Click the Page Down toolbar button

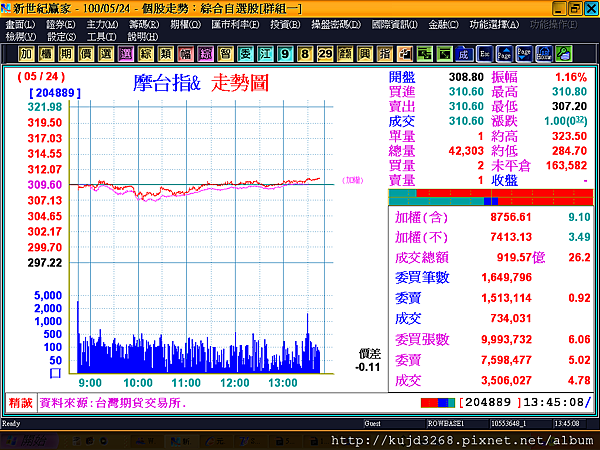point(524,54)
